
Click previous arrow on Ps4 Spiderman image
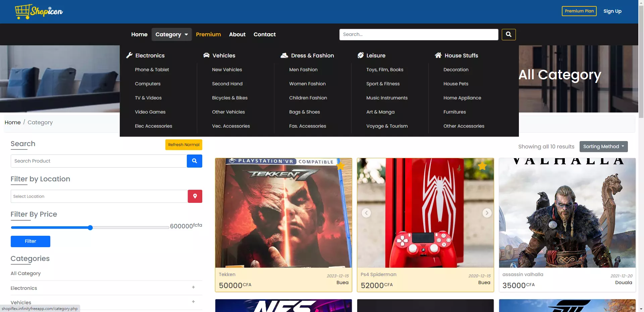point(366,213)
